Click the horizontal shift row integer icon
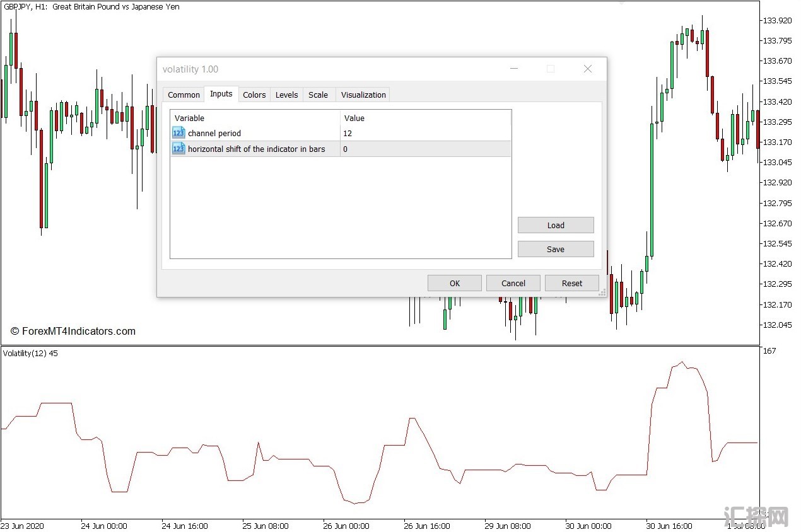 coord(178,149)
